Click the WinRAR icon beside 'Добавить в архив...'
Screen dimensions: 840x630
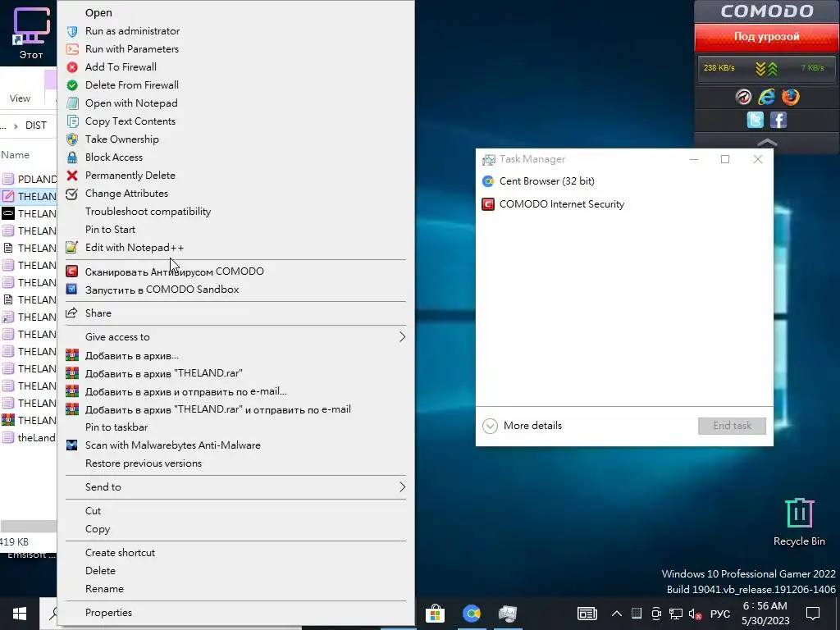coord(72,356)
